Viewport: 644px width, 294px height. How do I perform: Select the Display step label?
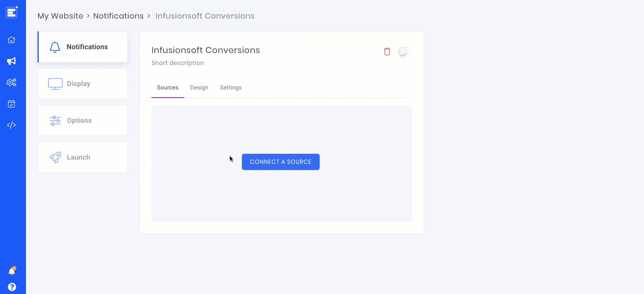[x=79, y=84]
